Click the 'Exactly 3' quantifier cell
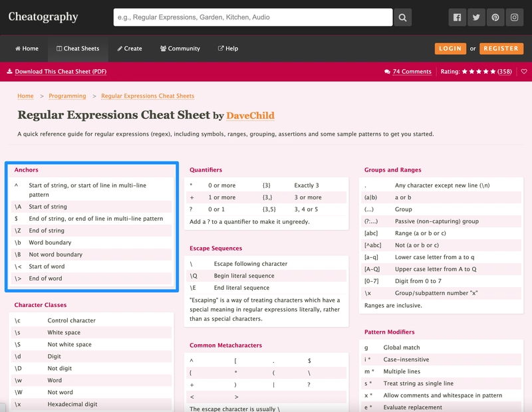Screen dimensions: 532x412 [307, 185]
